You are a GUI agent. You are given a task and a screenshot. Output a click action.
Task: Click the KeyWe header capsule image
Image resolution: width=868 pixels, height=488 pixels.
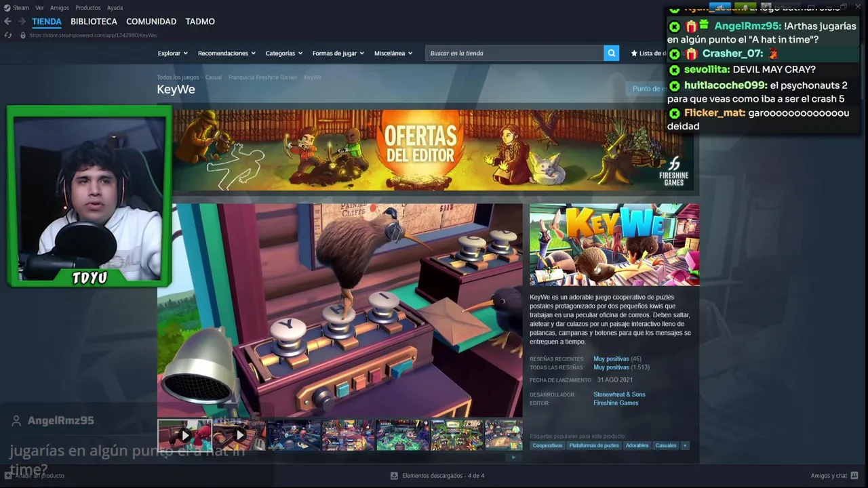614,245
